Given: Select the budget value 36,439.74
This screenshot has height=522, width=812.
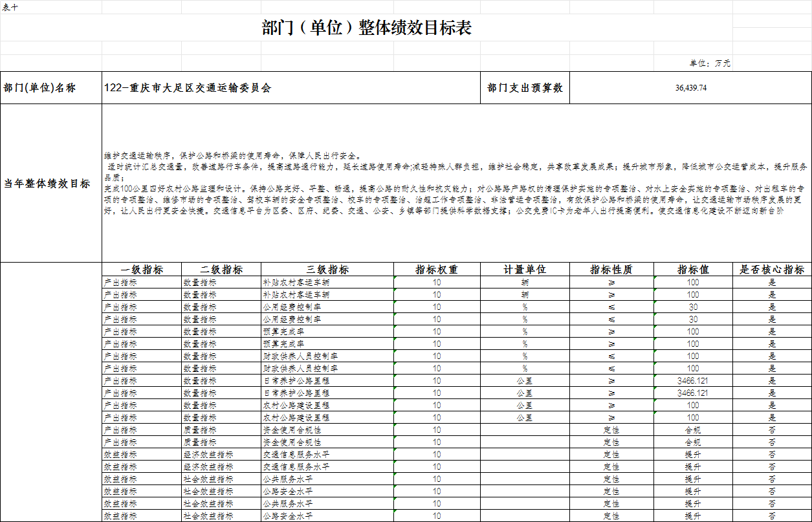Looking at the screenshot, I should click(690, 88).
